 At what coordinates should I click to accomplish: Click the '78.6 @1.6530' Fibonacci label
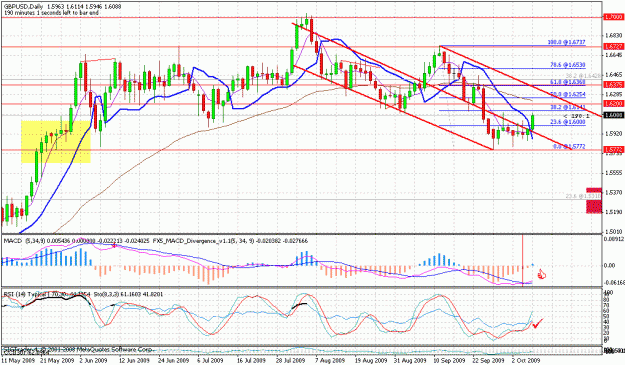[568, 65]
